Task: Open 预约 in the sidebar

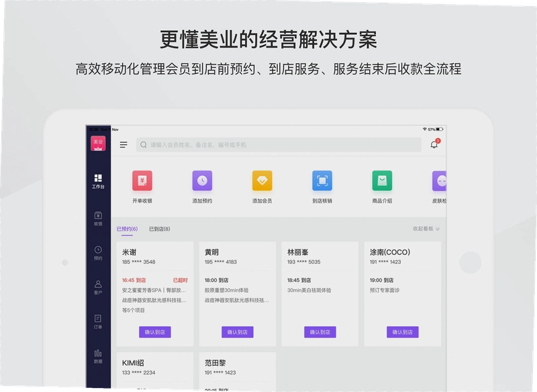Action: pyautogui.click(x=98, y=253)
